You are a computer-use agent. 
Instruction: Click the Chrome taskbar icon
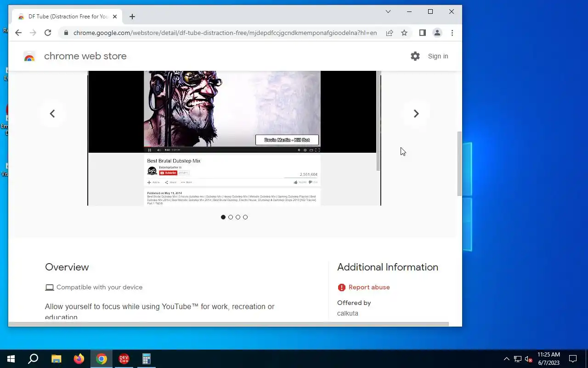(102, 359)
